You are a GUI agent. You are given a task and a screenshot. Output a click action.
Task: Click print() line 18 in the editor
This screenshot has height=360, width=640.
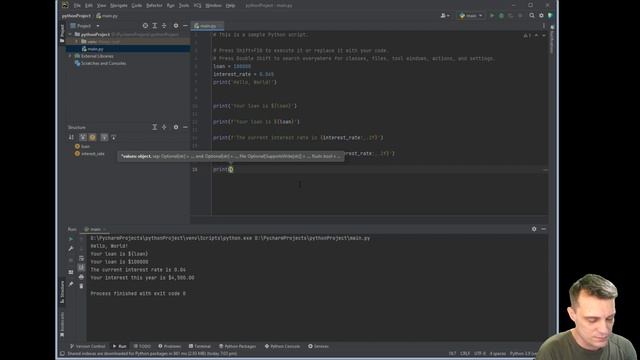click(x=223, y=169)
